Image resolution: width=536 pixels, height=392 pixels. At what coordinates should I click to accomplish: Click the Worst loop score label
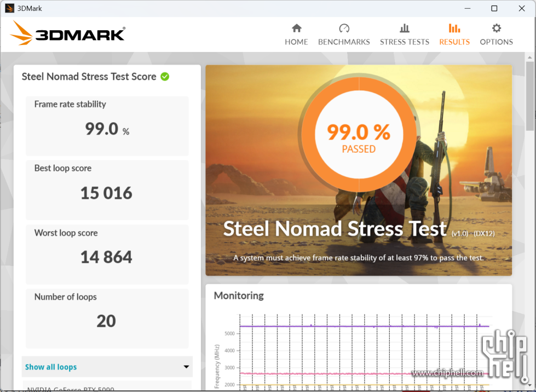click(66, 233)
